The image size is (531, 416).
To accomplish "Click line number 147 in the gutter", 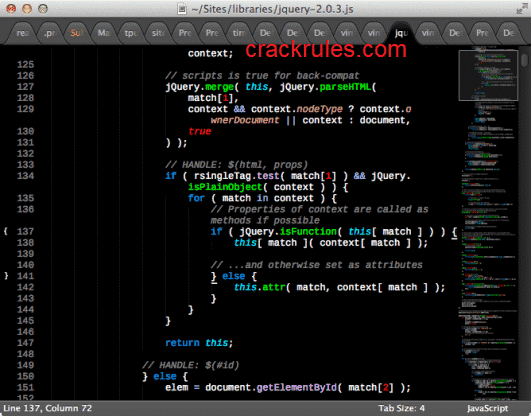I will click(x=25, y=343).
